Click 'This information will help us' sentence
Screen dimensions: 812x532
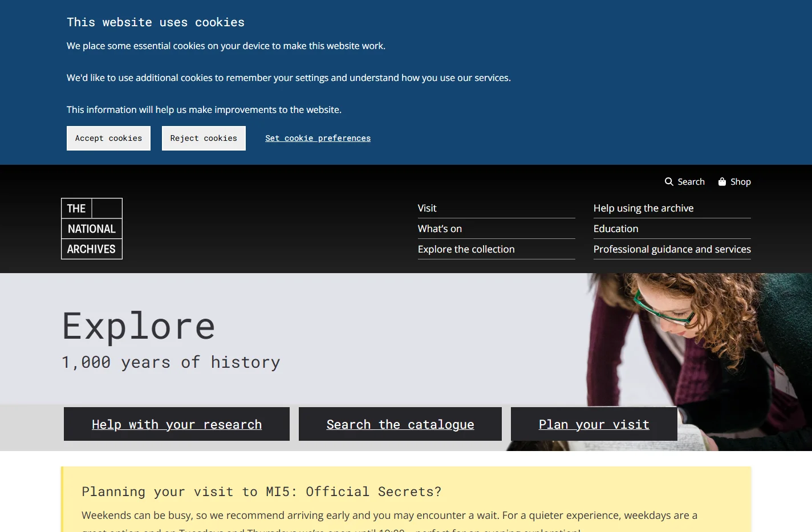pyautogui.click(x=204, y=109)
